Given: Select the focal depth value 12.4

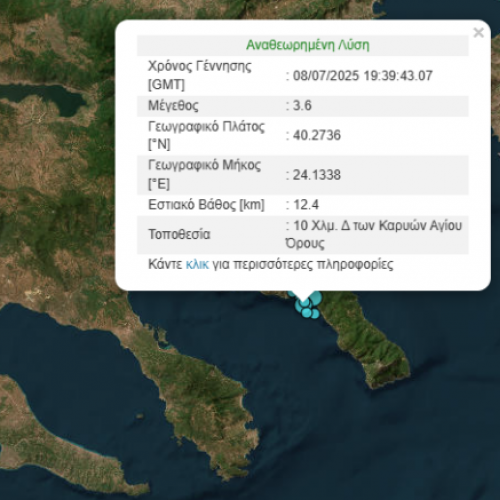Looking at the screenshot, I should coord(306,205).
